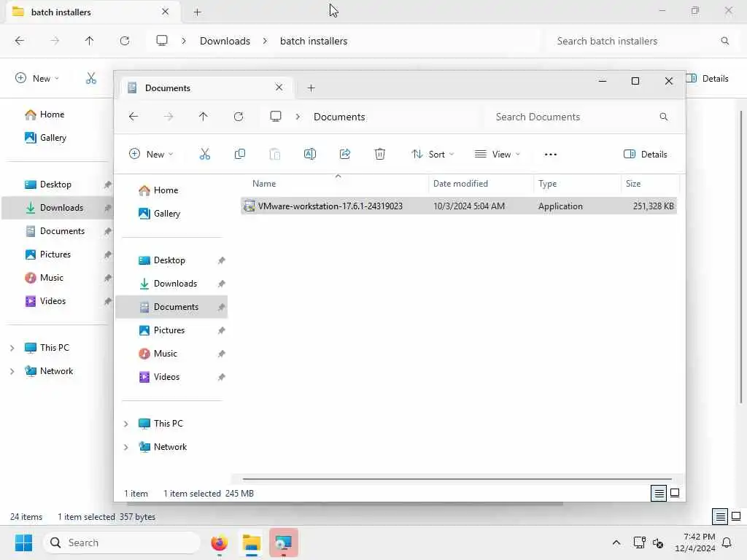Expand Network in Documents navigation pane

pyautogui.click(x=125, y=447)
